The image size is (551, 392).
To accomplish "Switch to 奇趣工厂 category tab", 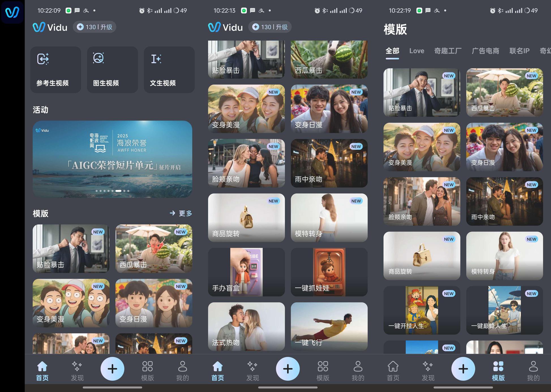I will pos(448,51).
